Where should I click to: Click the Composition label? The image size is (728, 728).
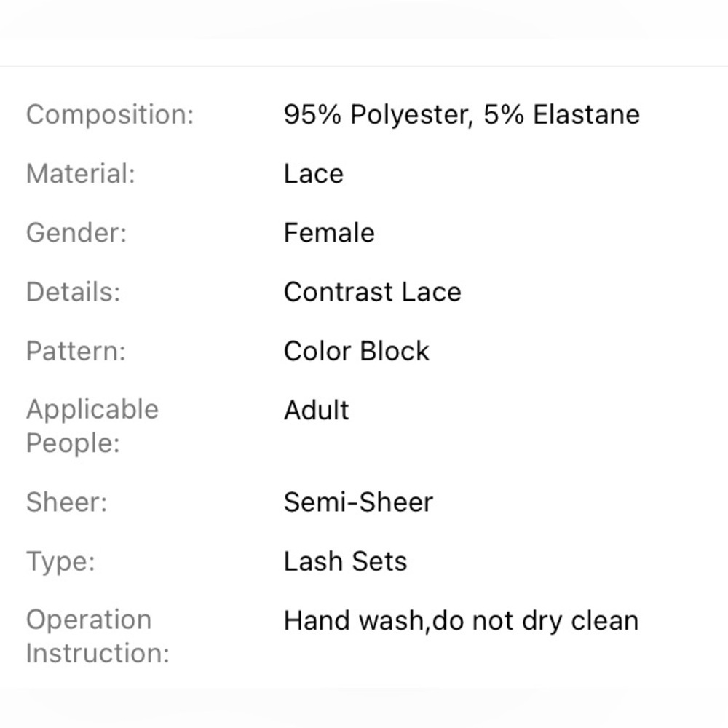click(x=110, y=115)
